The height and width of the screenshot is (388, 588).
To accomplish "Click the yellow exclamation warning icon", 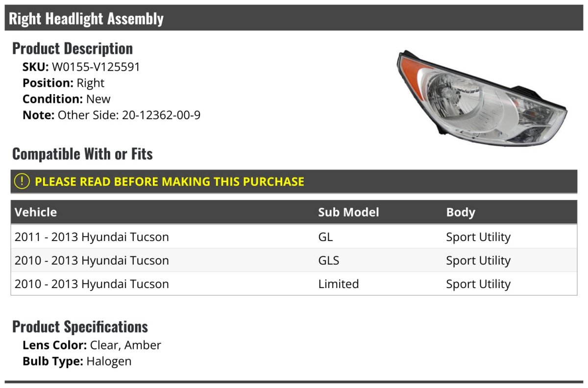I will pos(22,181).
